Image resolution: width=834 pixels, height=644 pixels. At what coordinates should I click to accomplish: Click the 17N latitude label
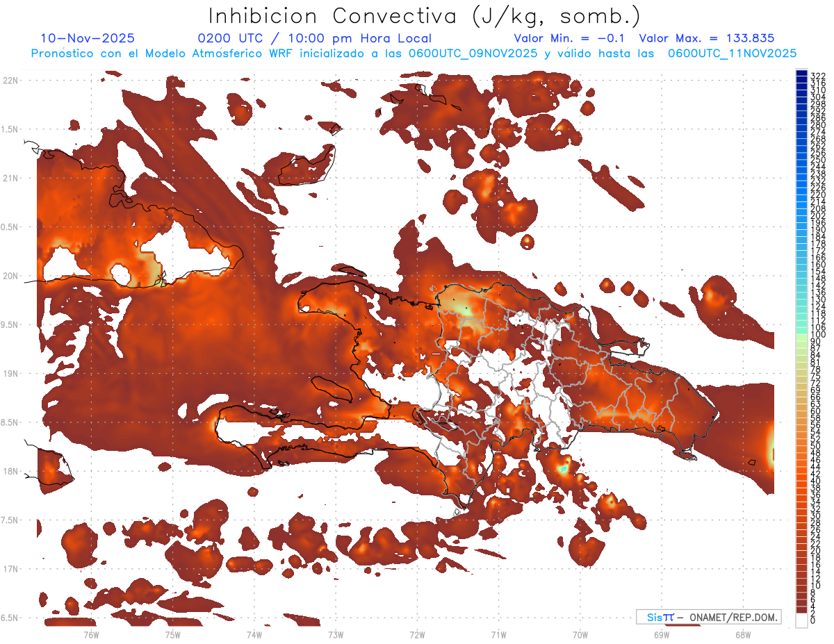pos(10,569)
